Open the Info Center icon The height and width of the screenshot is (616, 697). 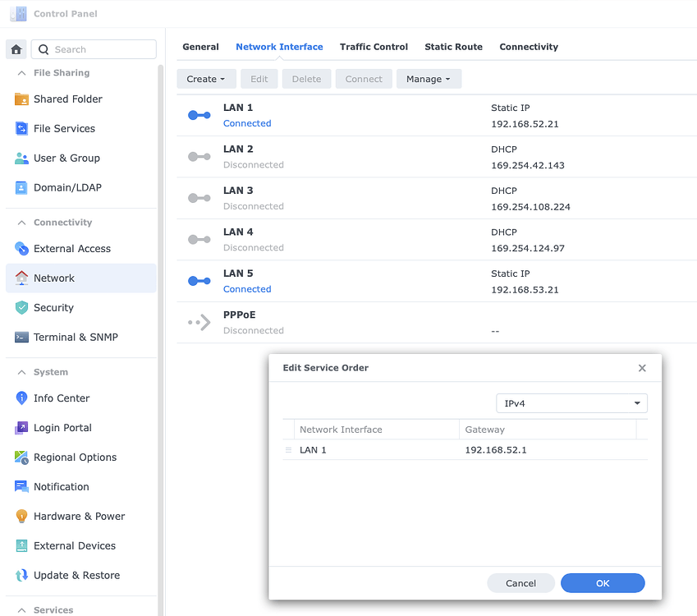[21, 398]
